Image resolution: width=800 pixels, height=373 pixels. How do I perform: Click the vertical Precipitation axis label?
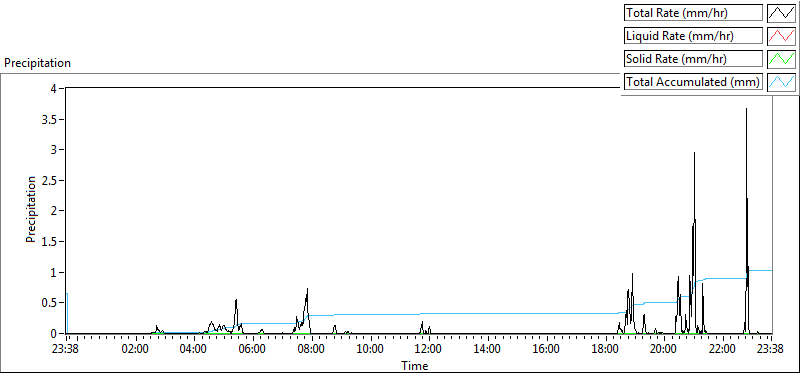pos(31,209)
